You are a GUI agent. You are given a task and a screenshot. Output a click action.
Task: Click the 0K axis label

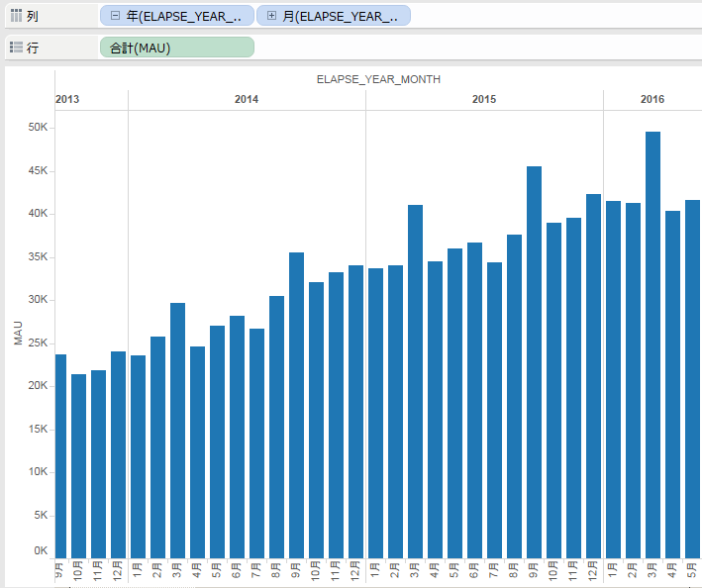41,550
